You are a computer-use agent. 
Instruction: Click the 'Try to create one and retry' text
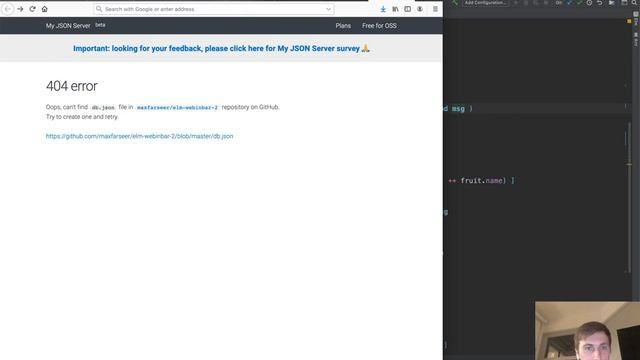pos(82,117)
